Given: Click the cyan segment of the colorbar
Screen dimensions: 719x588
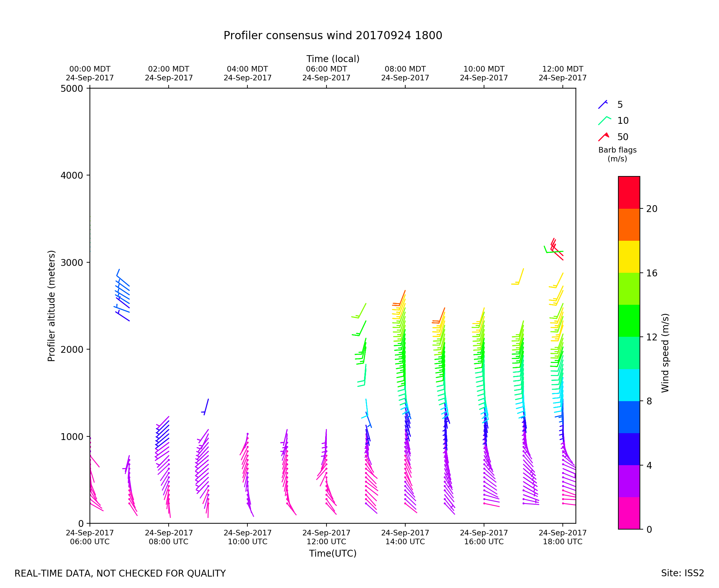Looking at the screenshot, I should tap(629, 385).
